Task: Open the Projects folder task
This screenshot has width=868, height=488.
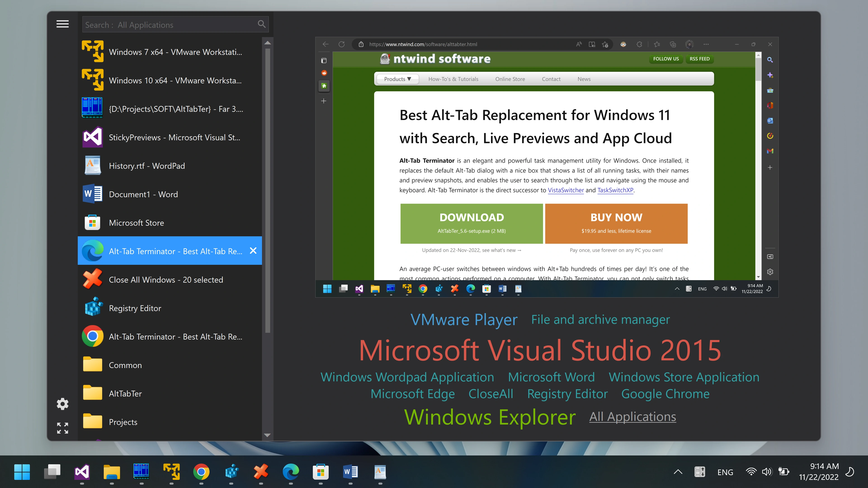Action: tap(170, 422)
